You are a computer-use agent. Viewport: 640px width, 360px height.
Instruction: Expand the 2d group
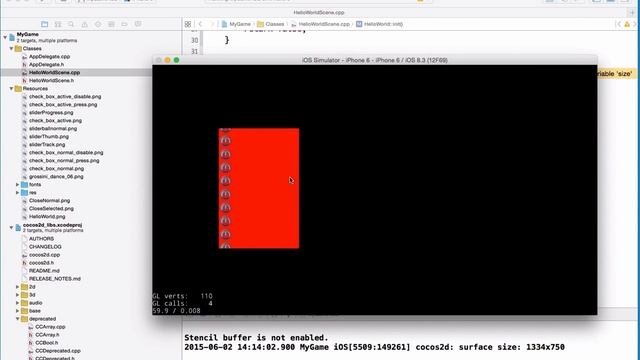(18, 287)
